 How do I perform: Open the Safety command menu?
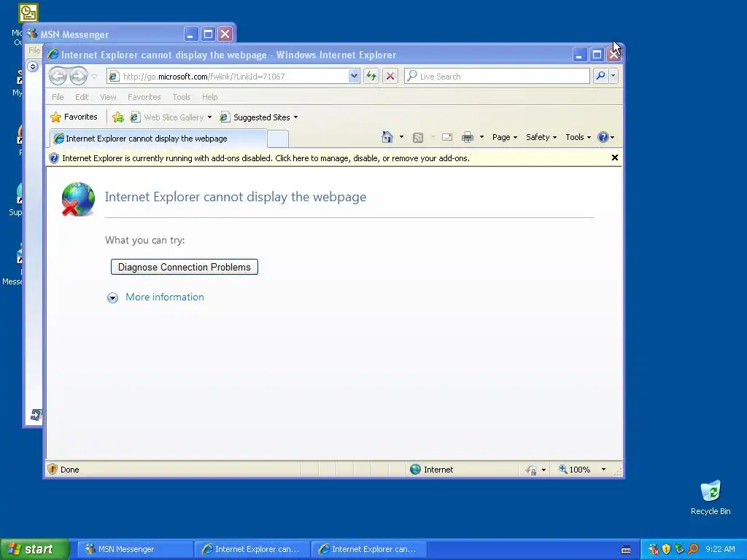pos(541,137)
